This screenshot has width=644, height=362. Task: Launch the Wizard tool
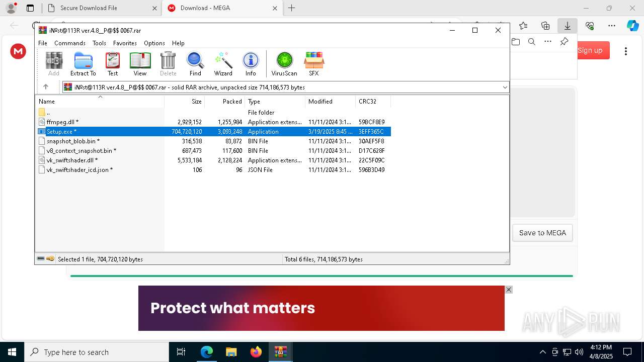click(223, 64)
